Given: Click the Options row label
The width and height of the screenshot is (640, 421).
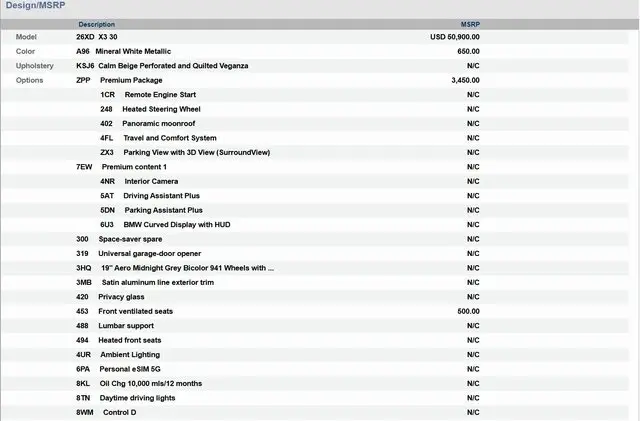Looking at the screenshot, I should pyautogui.click(x=30, y=80).
